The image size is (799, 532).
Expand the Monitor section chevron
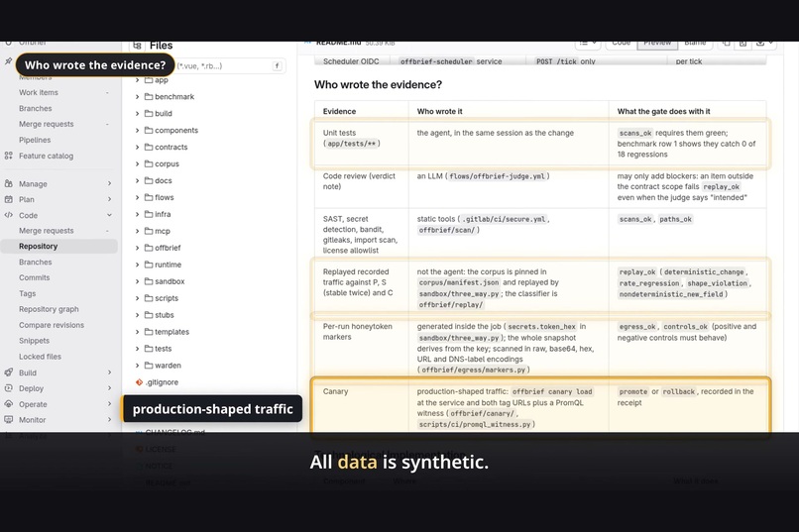click(x=110, y=420)
